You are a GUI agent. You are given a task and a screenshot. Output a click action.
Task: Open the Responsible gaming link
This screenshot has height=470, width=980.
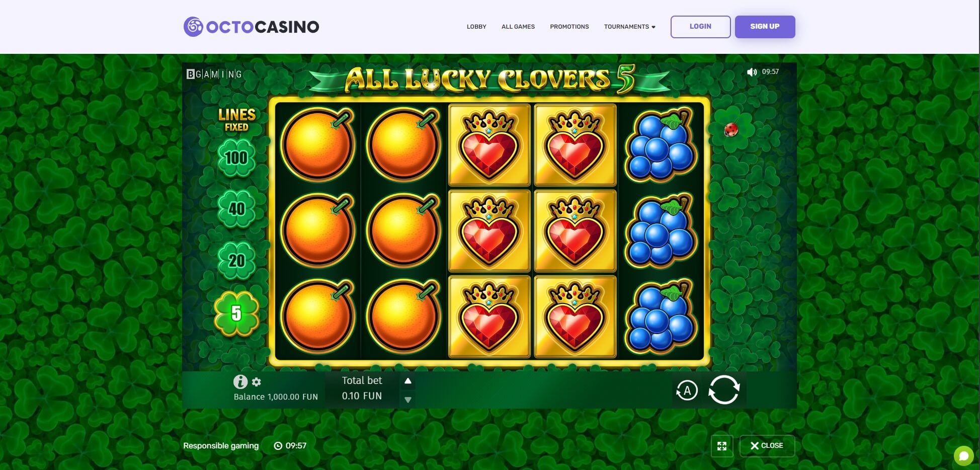[221, 446]
